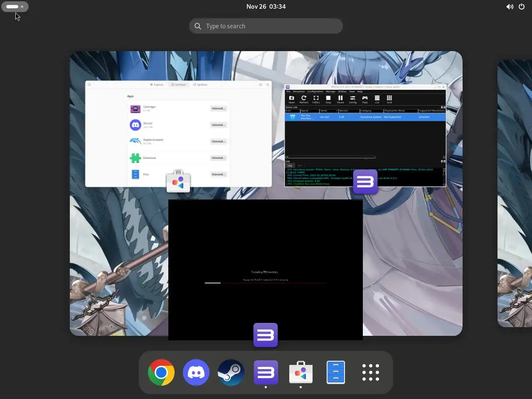The width and height of the screenshot is (532, 399).
Task: Click the Nov 26 03:34 clock
Action: click(x=266, y=7)
